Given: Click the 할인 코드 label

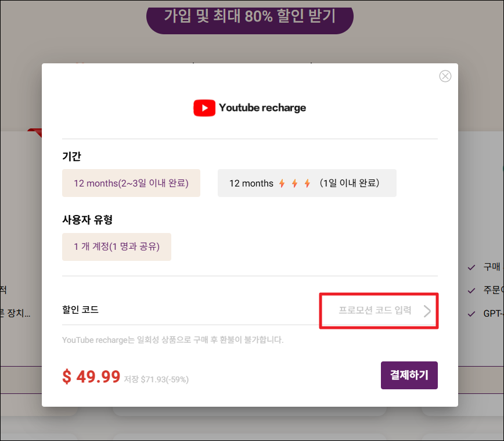Looking at the screenshot, I should coord(80,310).
